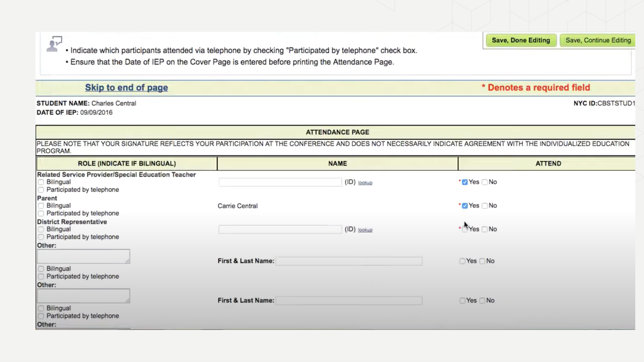Uncheck Yes attendance for Parent
This screenshot has height=362, width=644.
[465, 206]
